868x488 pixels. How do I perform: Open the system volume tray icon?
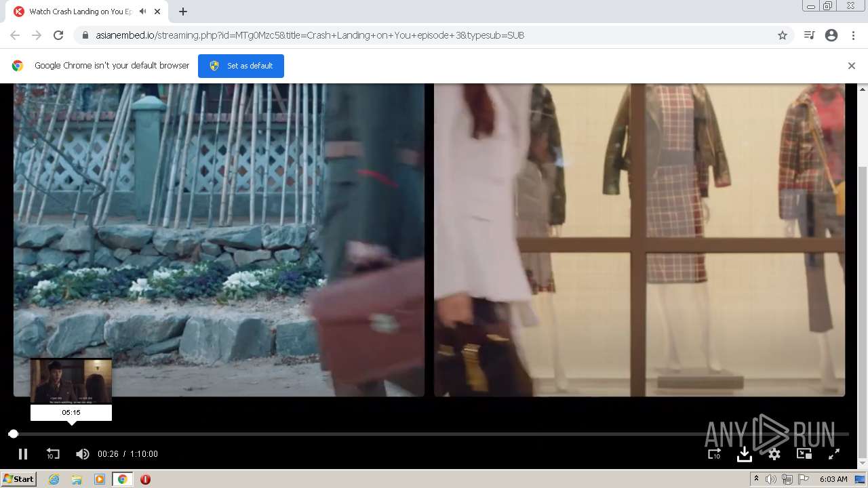click(x=771, y=479)
